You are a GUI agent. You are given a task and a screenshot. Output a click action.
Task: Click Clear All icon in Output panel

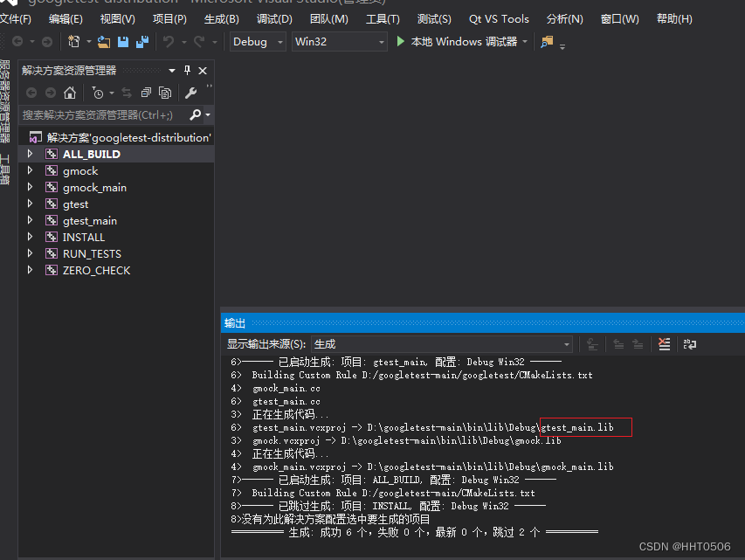pos(665,344)
